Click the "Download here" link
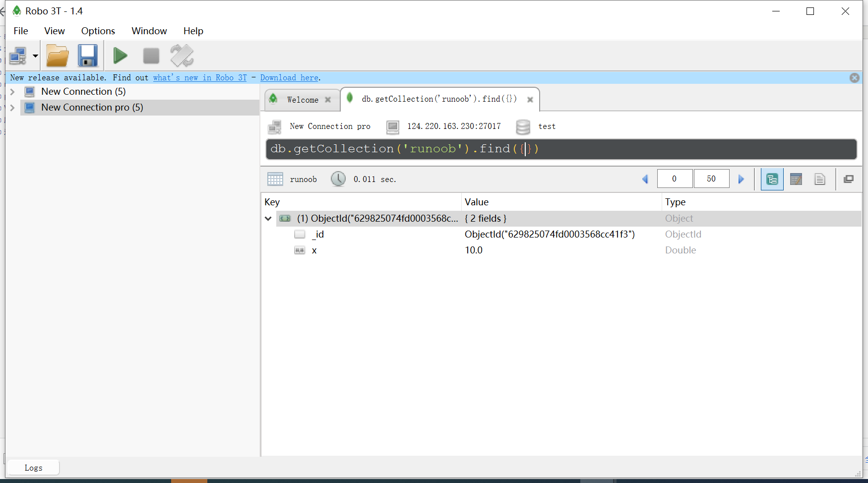This screenshot has height=483, width=868. tap(290, 78)
